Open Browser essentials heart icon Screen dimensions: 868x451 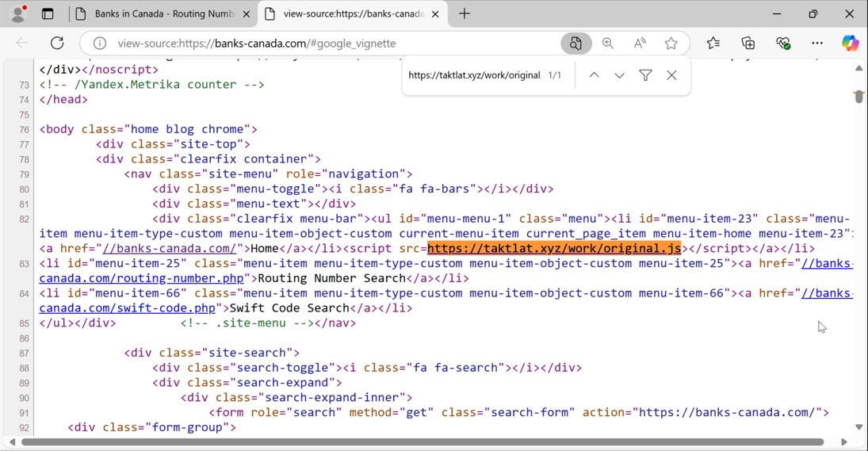pyautogui.click(x=782, y=43)
